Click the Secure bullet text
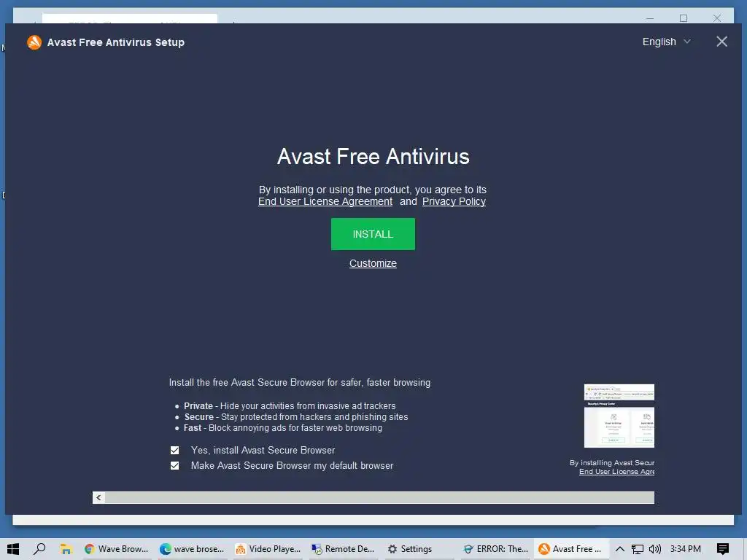 (296, 416)
